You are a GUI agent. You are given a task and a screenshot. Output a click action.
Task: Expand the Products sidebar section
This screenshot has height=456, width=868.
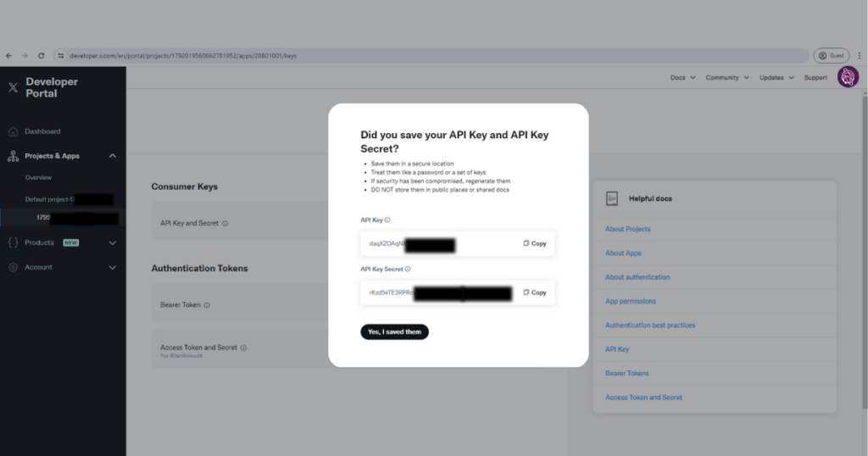pos(113,242)
